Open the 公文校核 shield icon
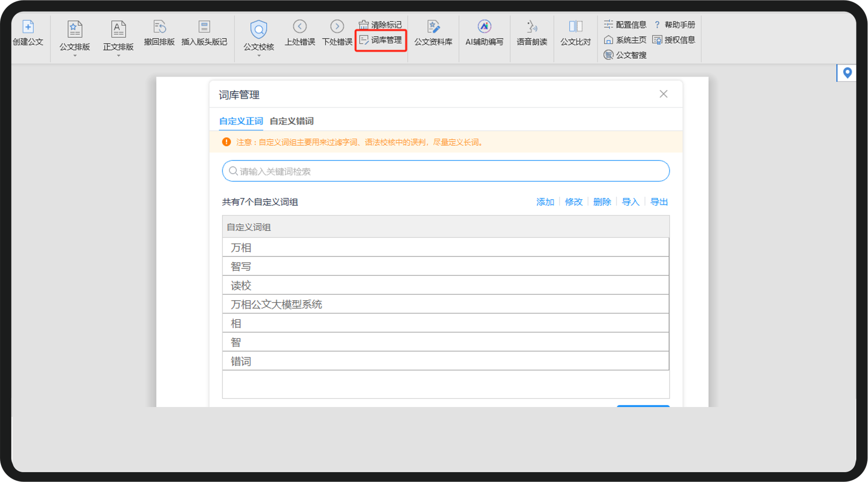 click(x=259, y=29)
